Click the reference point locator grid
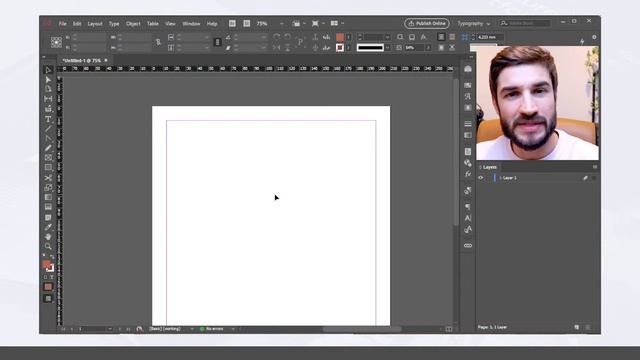Image resolution: width=640 pixels, height=360 pixels. (x=56, y=42)
